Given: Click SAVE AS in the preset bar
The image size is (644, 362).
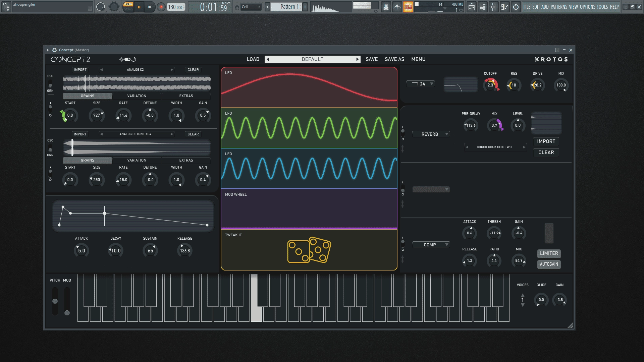Looking at the screenshot, I should (x=394, y=59).
